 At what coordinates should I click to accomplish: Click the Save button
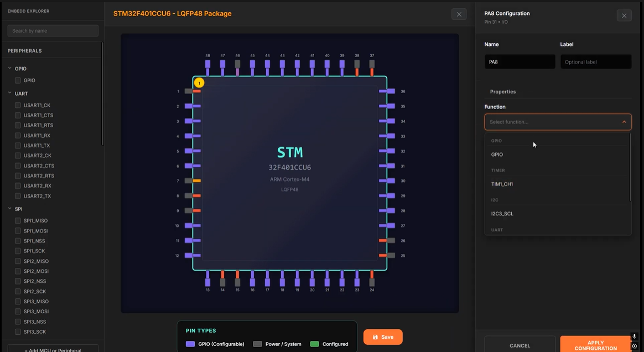click(383, 337)
